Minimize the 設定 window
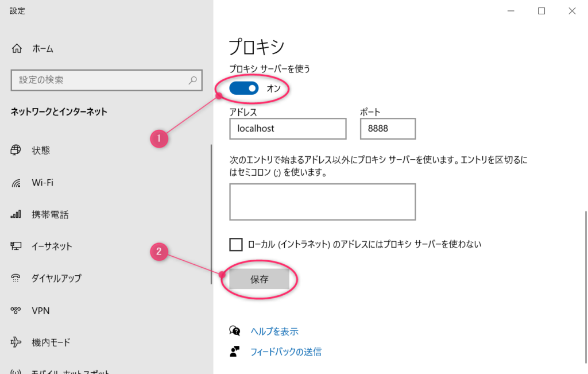 [510, 11]
